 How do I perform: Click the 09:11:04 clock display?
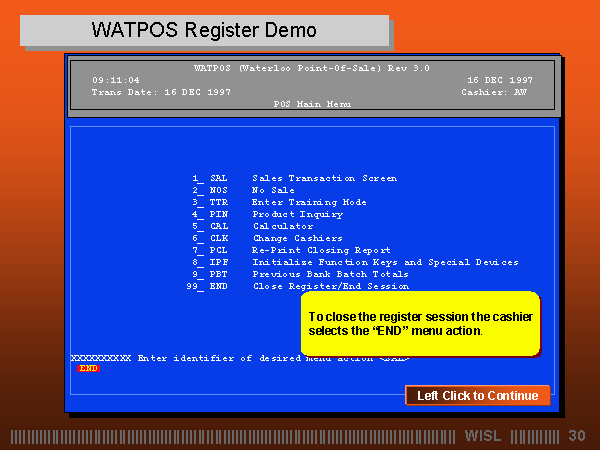click(116, 79)
